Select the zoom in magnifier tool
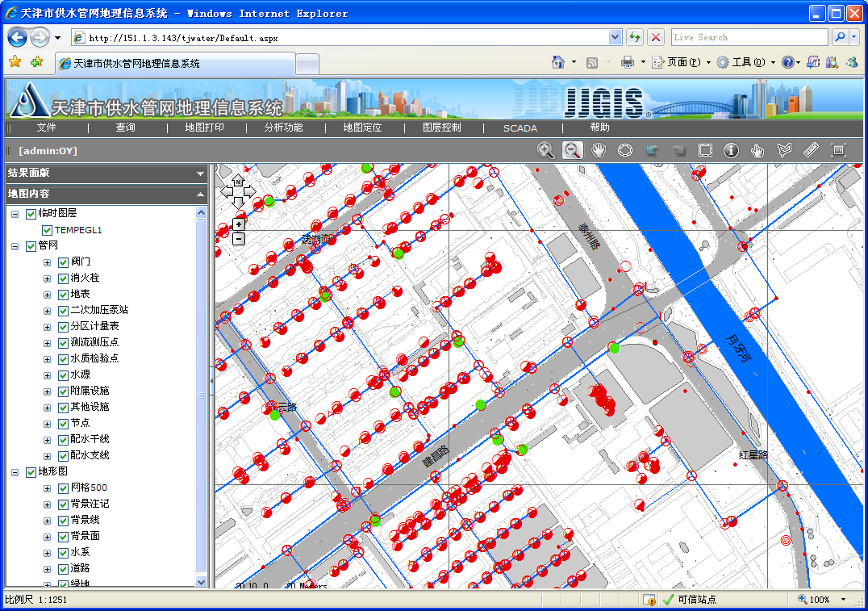Screen dimensions: 868x611 [x=545, y=150]
